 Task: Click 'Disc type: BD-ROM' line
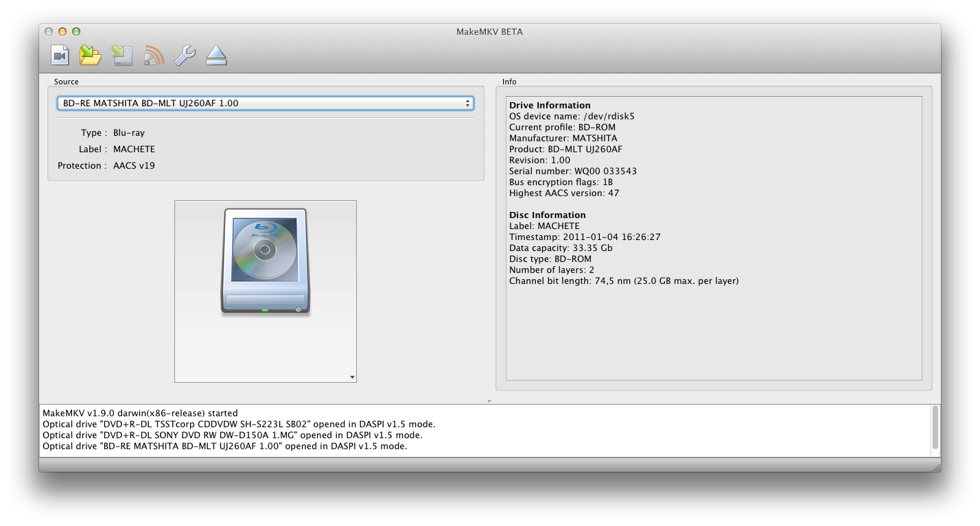(x=550, y=259)
